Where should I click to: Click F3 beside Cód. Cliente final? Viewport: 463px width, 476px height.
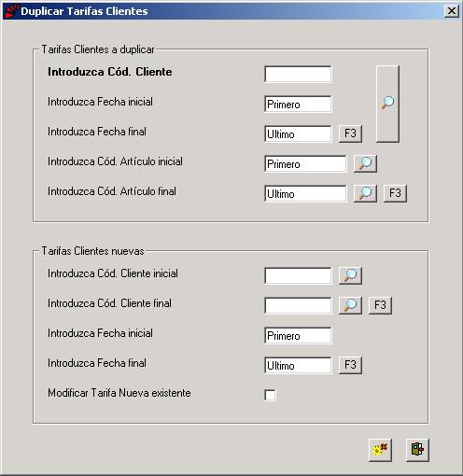380,305
